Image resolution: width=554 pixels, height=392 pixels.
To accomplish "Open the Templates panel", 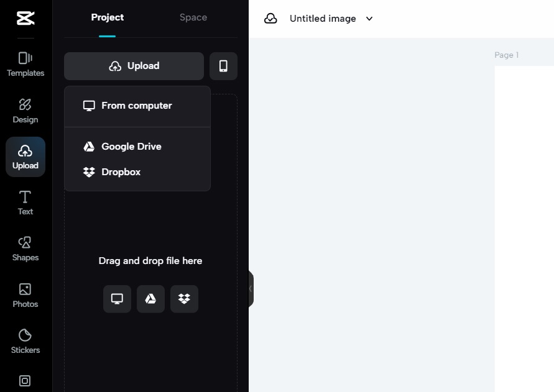I will coord(25,64).
